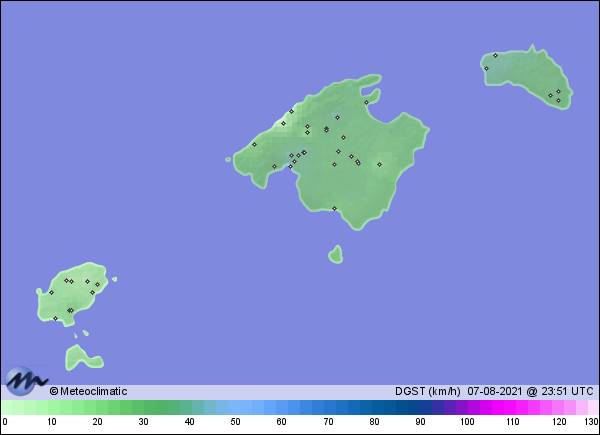This screenshot has width=600, height=435.
Task: Click legend value 130
Action: pyautogui.click(x=591, y=422)
